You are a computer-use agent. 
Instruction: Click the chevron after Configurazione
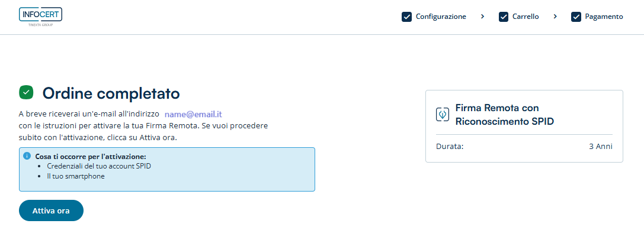(483, 17)
